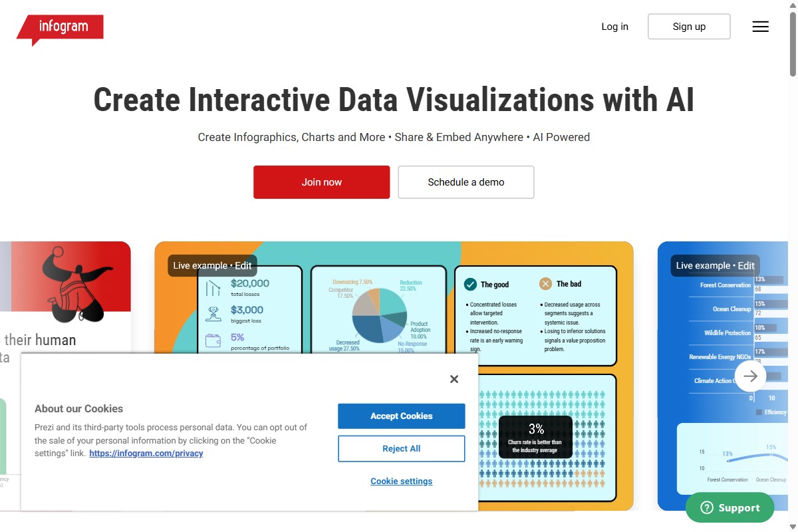The height and width of the screenshot is (532, 798).
Task: Click the checkmark icon next to The good
Action: [x=470, y=284]
